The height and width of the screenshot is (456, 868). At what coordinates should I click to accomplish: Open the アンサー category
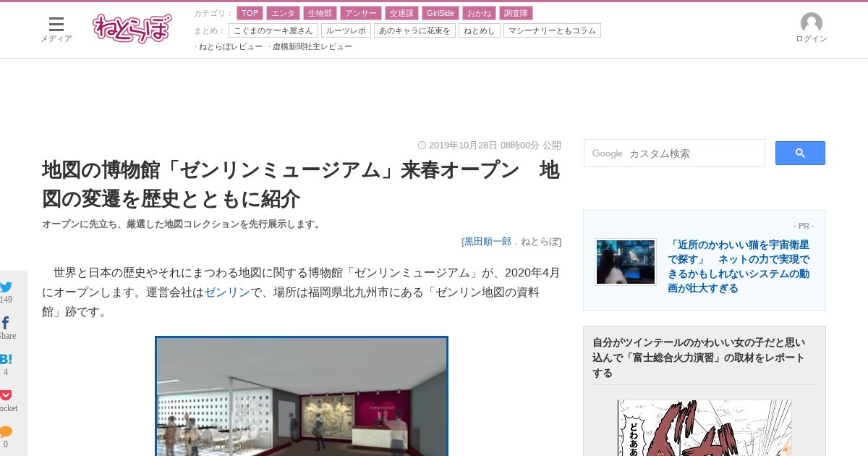point(361,13)
